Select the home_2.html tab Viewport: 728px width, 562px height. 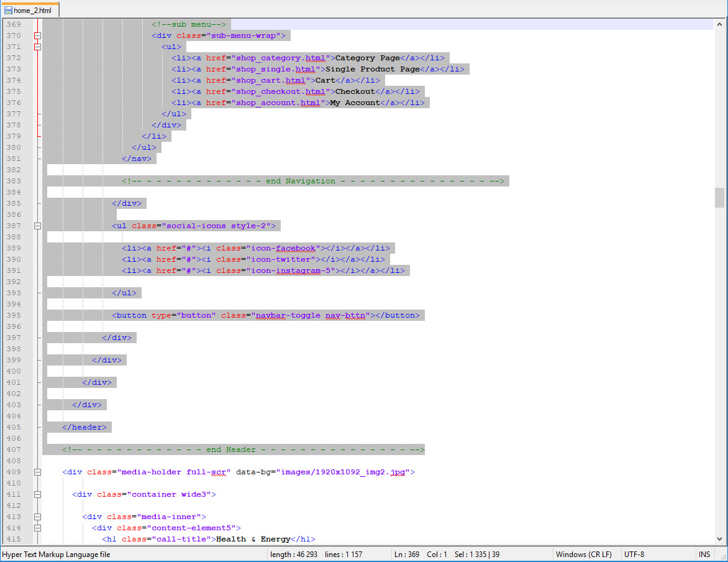click(32, 11)
